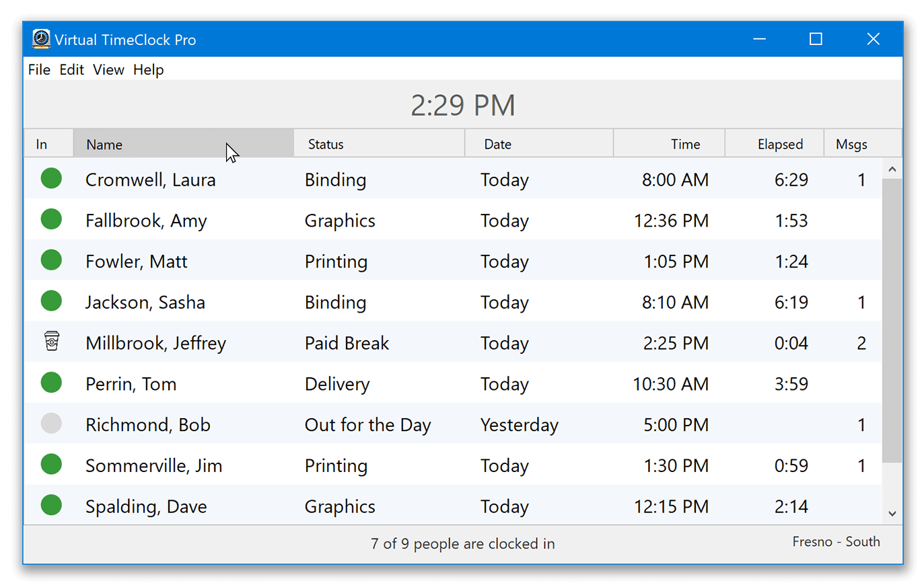Sort by the Time column header
The height and width of the screenshot is (585, 924).
669,144
